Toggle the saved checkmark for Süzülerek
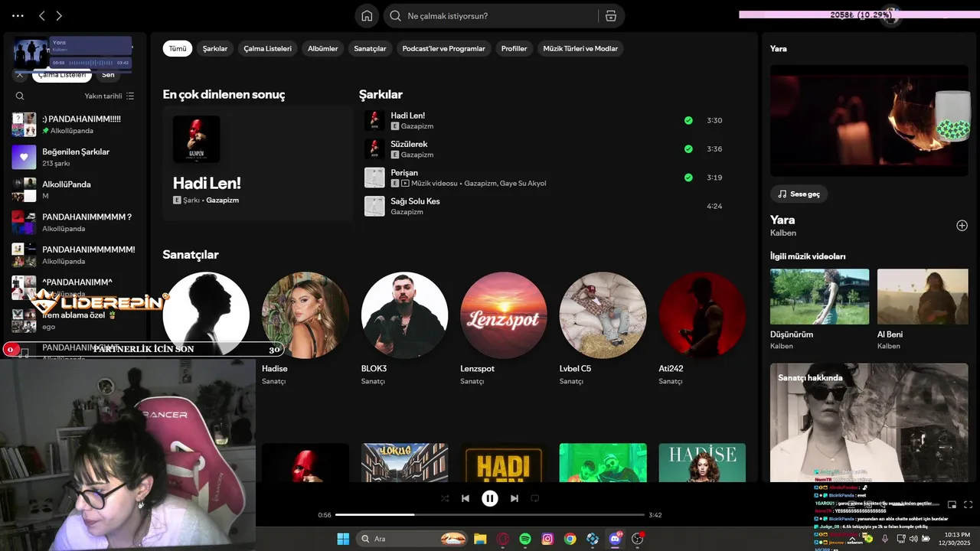The height and width of the screenshot is (551, 980). (x=688, y=148)
